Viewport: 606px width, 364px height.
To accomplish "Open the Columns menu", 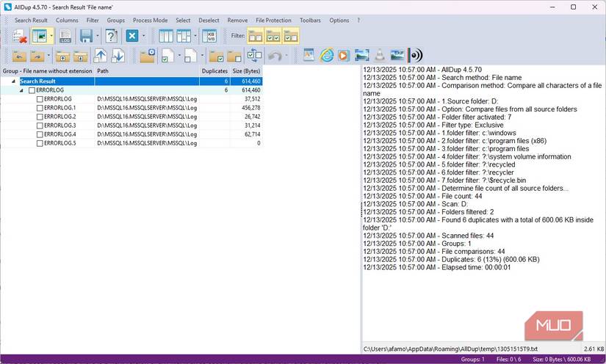I will click(x=67, y=21).
